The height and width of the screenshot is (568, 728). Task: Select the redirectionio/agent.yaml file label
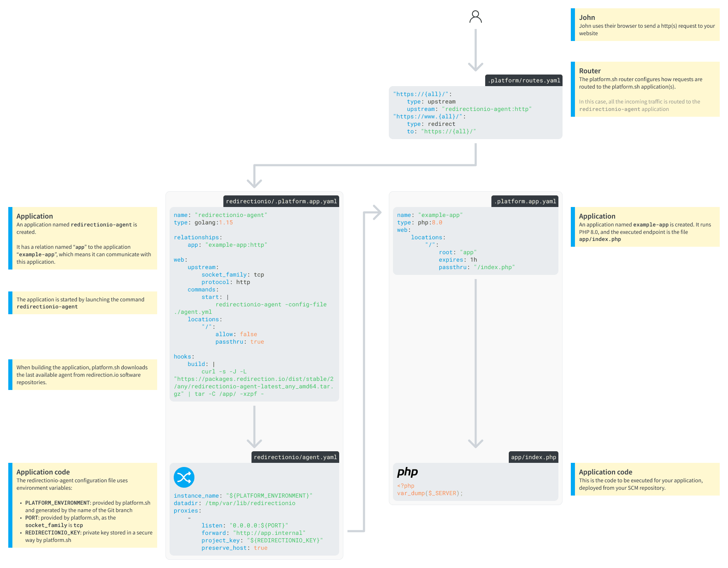click(295, 457)
